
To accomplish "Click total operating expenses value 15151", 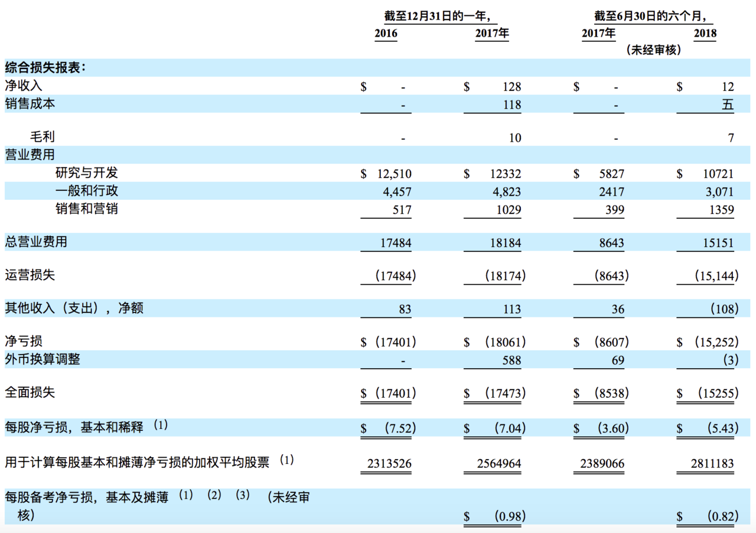I will (718, 243).
